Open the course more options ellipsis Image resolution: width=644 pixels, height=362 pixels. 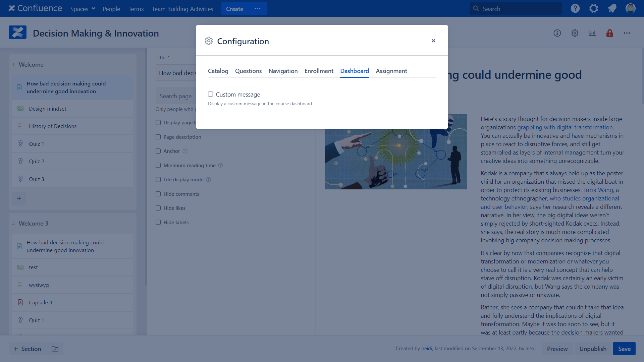627,33
